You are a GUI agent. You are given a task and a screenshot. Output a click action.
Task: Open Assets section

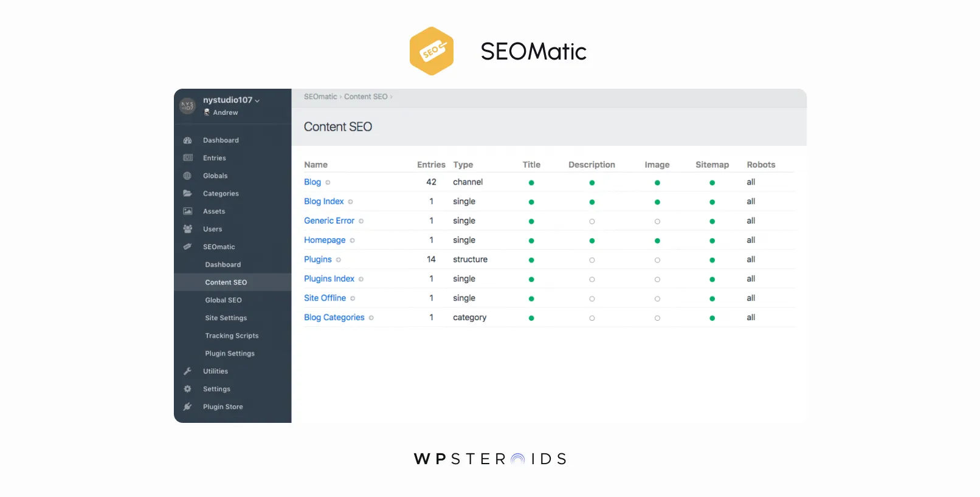214,211
